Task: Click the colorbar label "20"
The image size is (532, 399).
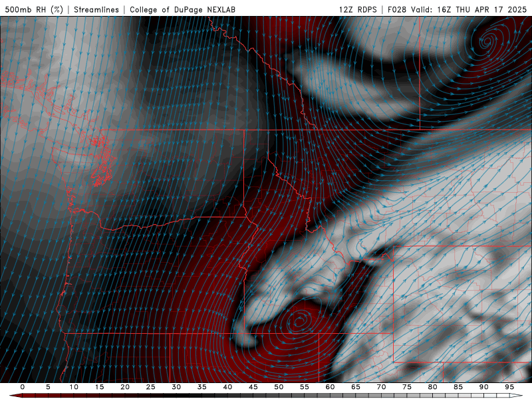Action: click(125, 387)
